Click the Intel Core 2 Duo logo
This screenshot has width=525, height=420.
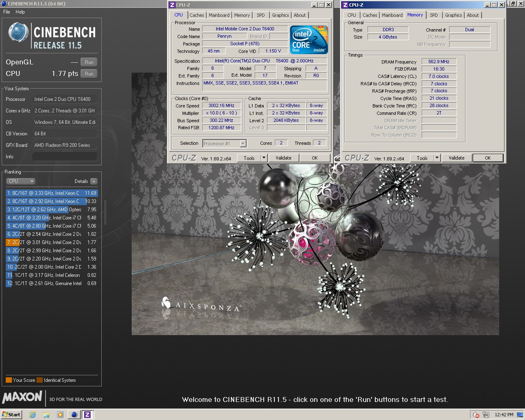point(309,40)
